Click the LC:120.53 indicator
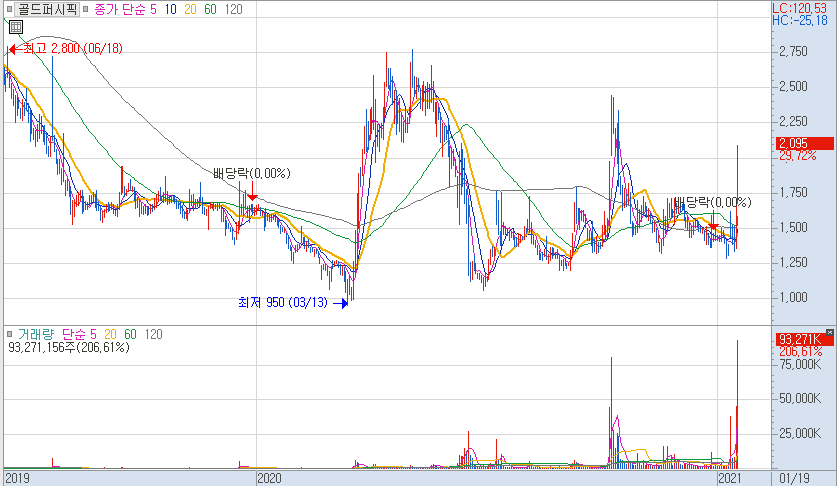 tap(800, 8)
